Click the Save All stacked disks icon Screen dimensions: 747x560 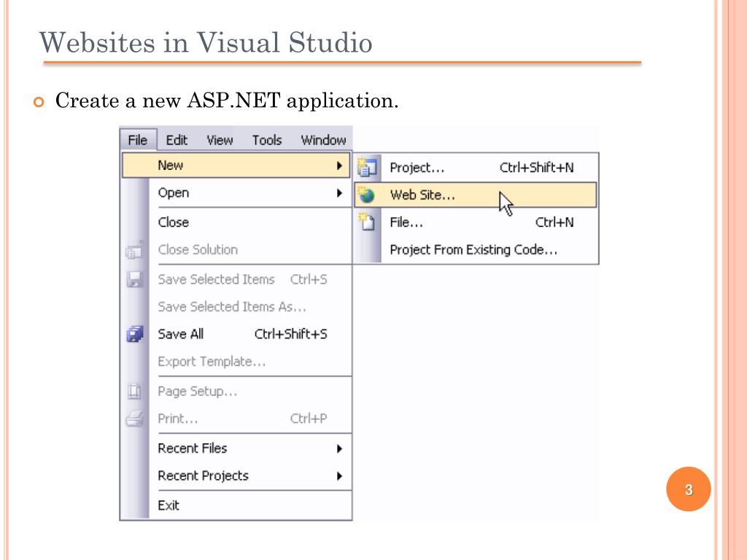(135, 334)
